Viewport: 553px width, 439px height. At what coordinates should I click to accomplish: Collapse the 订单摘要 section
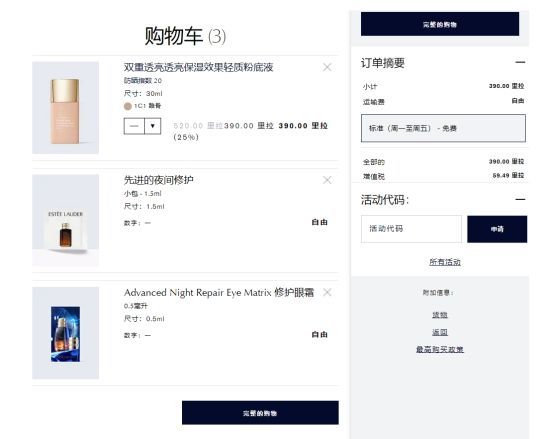[520, 62]
